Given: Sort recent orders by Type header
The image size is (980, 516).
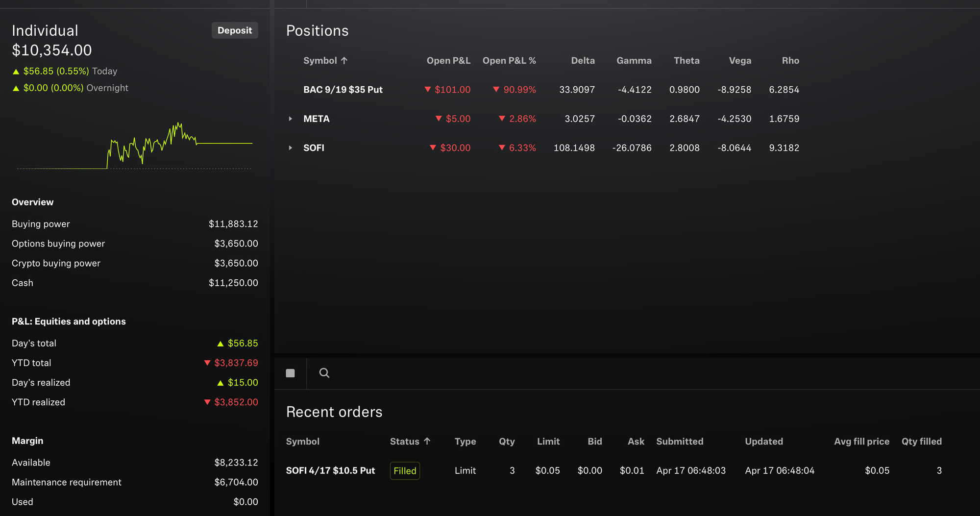Looking at the screenshot, I should (465, 441).
